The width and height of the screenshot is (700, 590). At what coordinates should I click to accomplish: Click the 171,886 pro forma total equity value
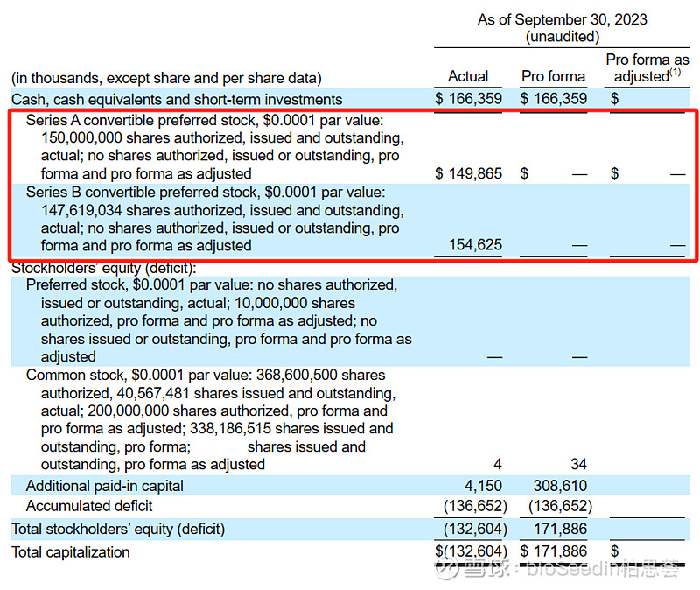tap(560, 529)
